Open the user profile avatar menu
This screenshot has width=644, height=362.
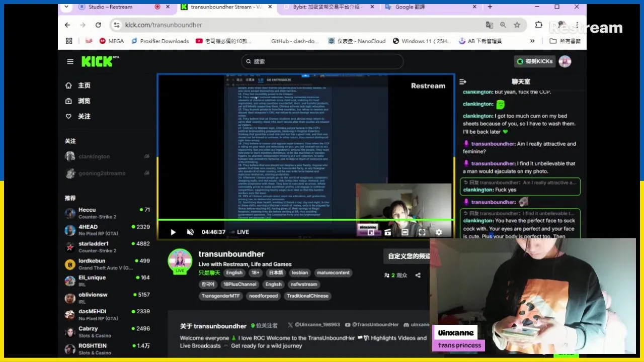pos(565,61)
